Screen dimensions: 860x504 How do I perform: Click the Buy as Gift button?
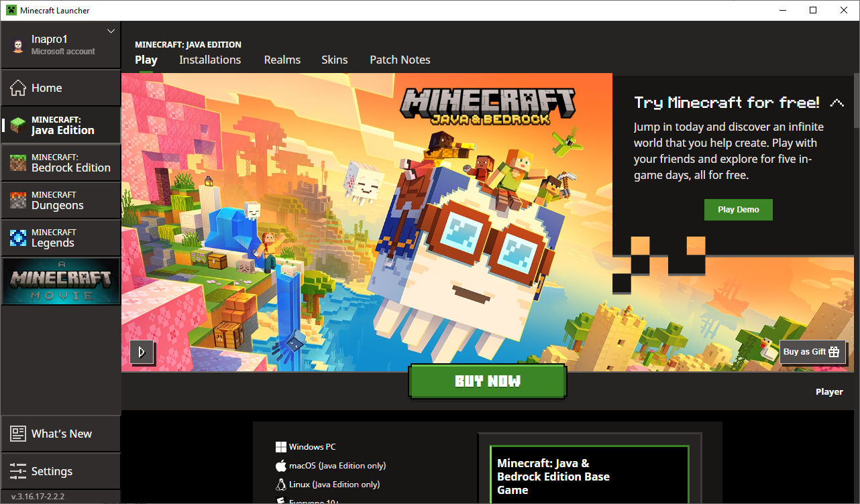pos(812,352)
